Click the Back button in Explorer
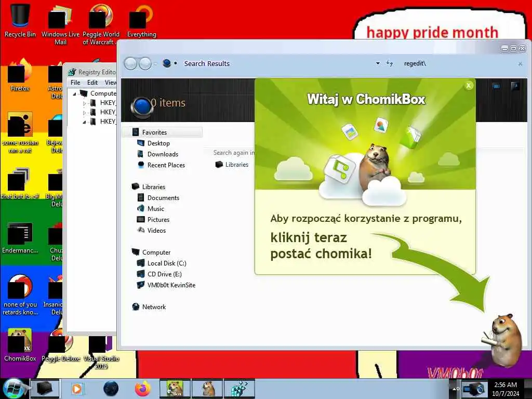The width and height of the screenshot is (532, 399). pyautogui.click(x=130, y=63)
